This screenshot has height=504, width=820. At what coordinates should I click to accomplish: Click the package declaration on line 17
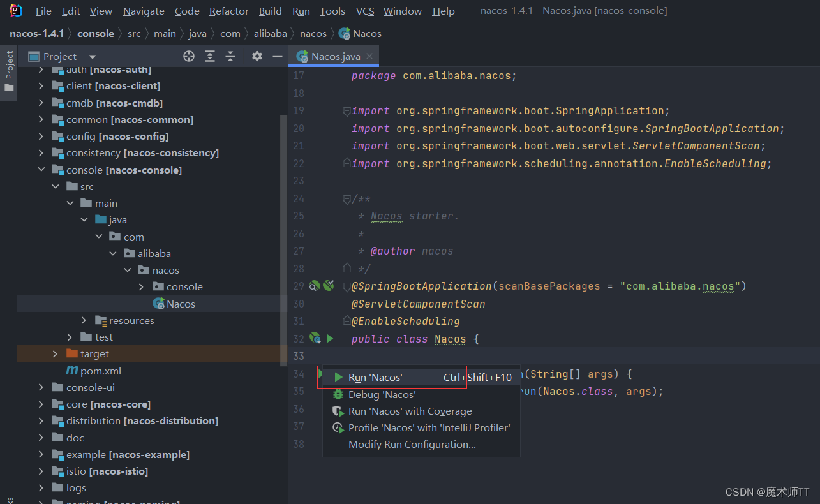[434, 75]
